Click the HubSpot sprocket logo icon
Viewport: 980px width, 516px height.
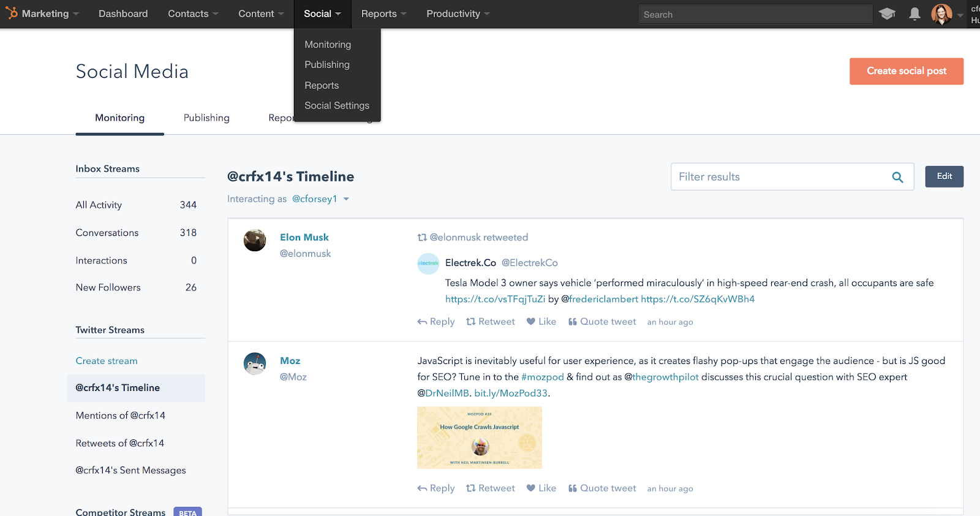point(12,13)
